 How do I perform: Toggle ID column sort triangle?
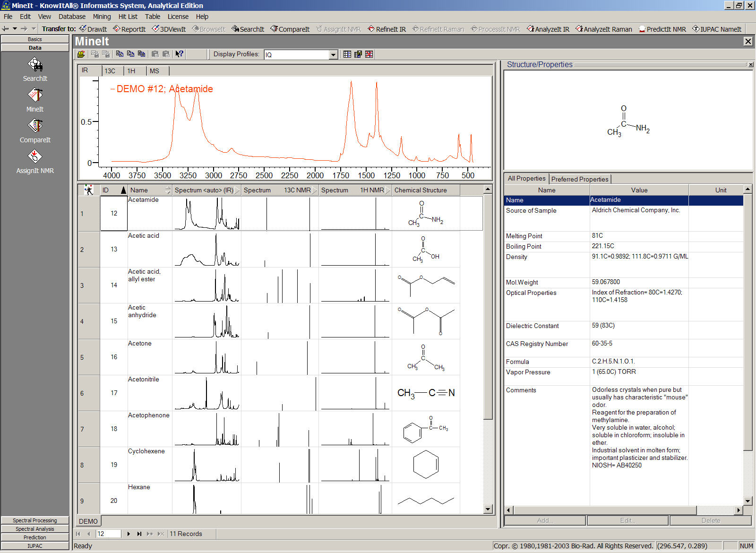tap(123, 190)
